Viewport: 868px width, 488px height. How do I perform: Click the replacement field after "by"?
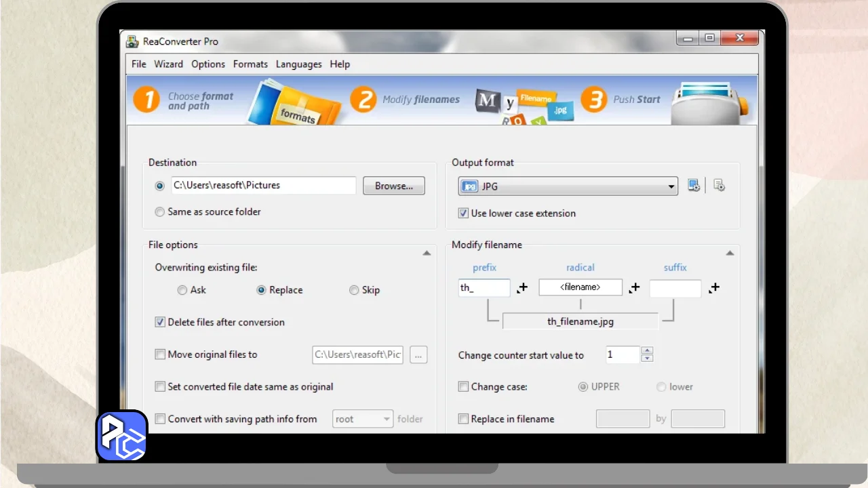coord(698,419)
